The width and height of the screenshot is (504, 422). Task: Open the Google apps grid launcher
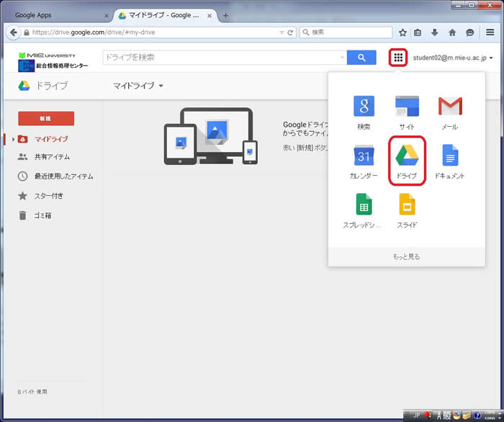point(398,58)
